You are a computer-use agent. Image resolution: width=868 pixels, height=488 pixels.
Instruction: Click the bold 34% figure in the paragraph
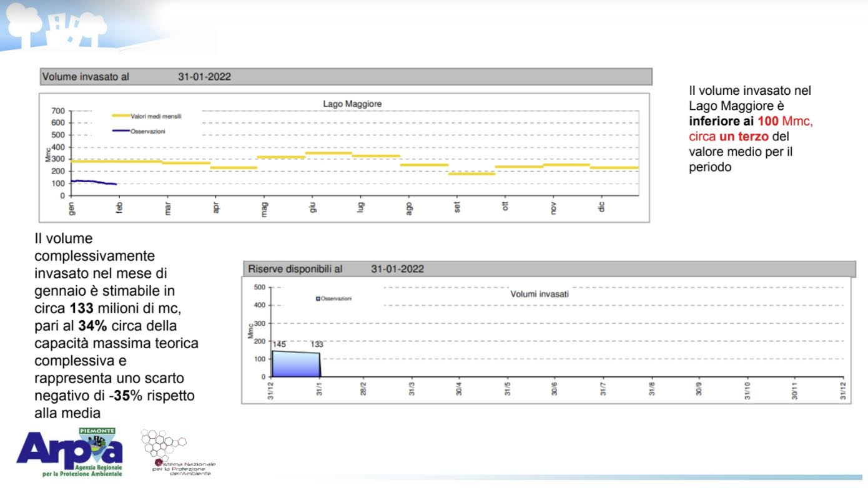(92, 326)
